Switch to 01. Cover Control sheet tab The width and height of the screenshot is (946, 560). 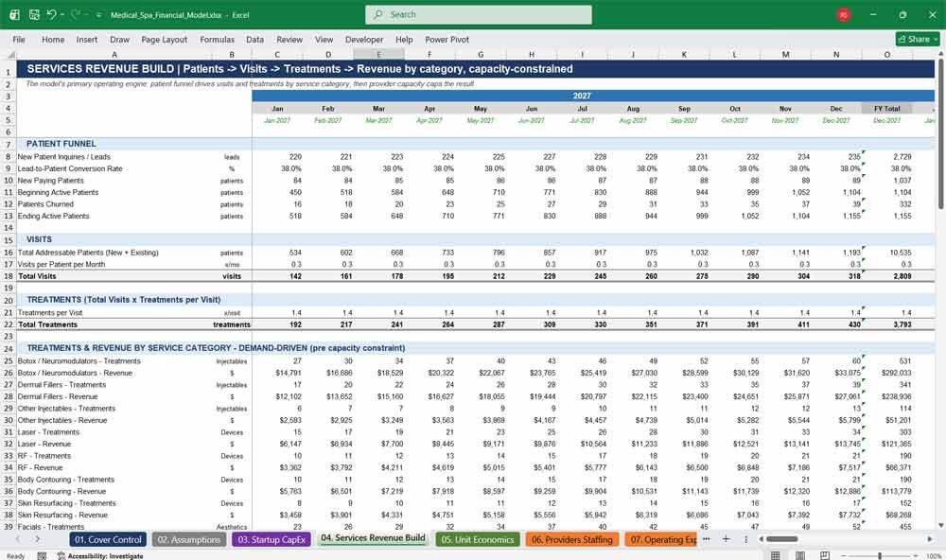[x=108, y=539]
